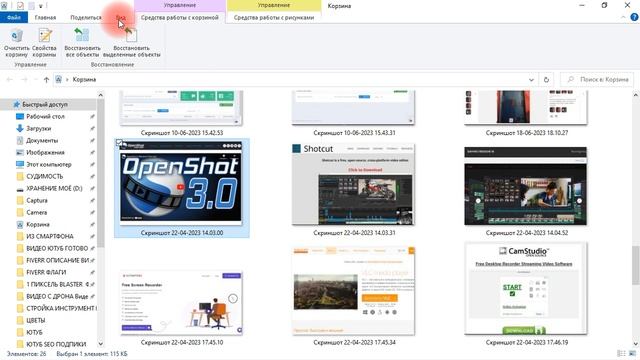Image resolution: width=640 pixels, height=360 pixels.
Task: Click the Forward navigation arrow
Action: pyautogui.click(x=24, y=80)
